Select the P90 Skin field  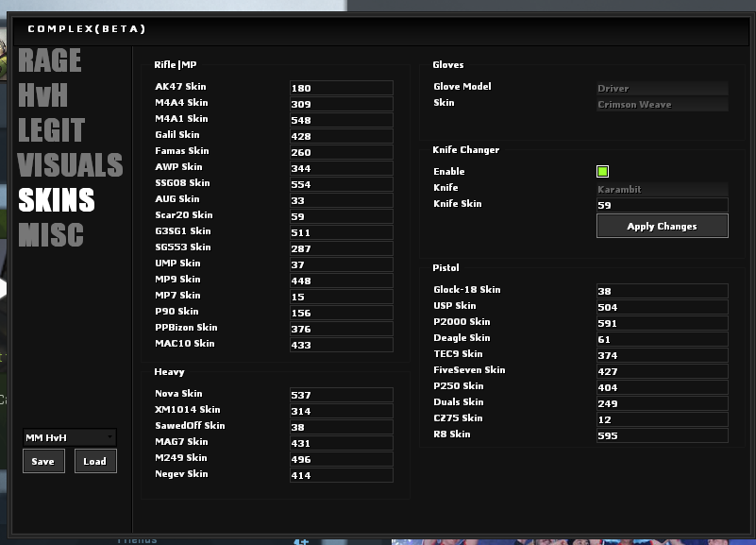point(342,313)
